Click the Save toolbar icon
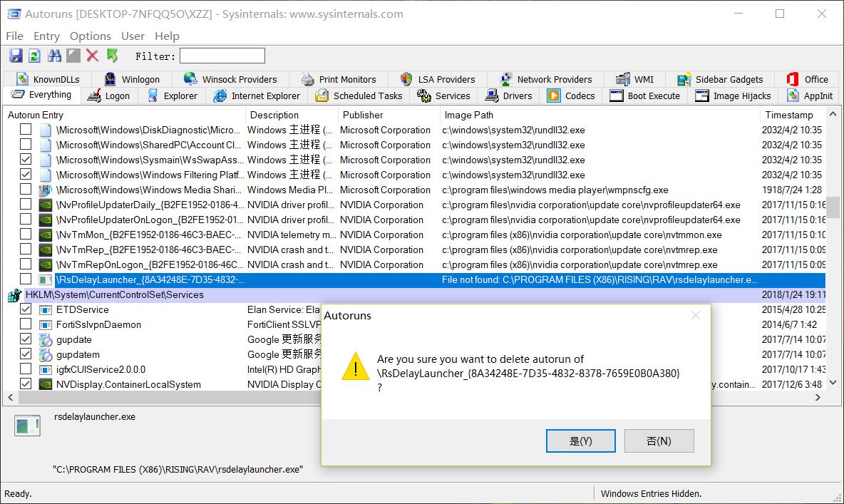This screenshot has height=504, width=844. (x=16, y=56)
